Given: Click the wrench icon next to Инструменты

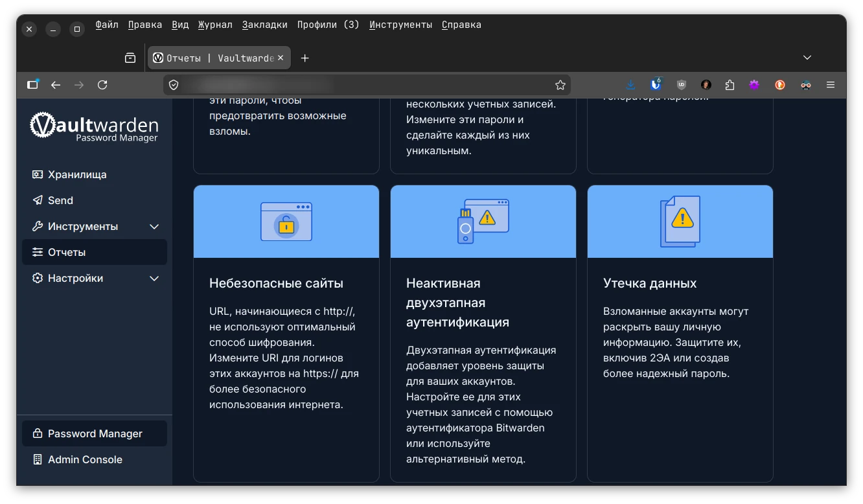Looking at the screenshot, I should click(x=37, y=226).
